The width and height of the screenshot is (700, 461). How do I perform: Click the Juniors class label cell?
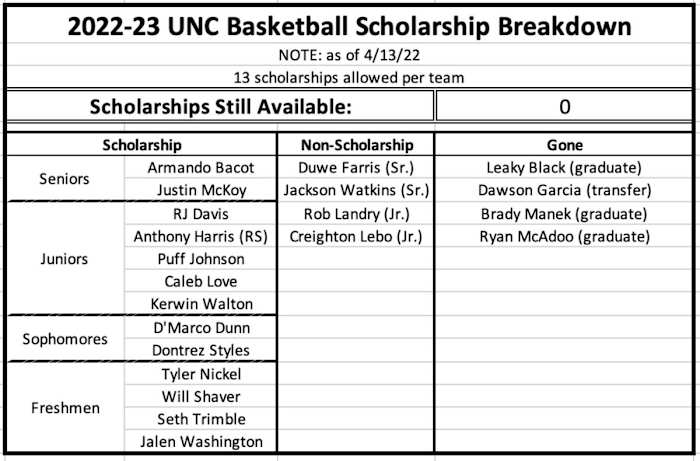tap(63, 259)
